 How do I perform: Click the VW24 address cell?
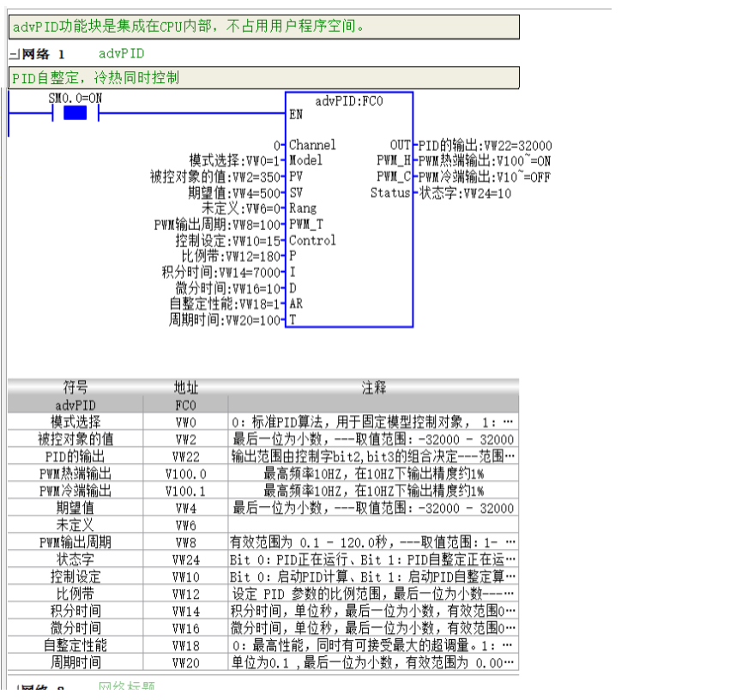tap(186, 560)
